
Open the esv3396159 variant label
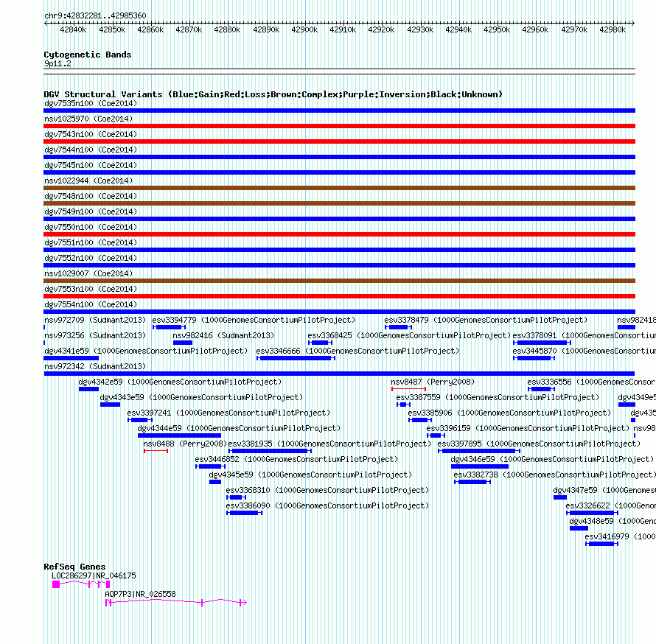pyautogui.click(x=528, y=428)
